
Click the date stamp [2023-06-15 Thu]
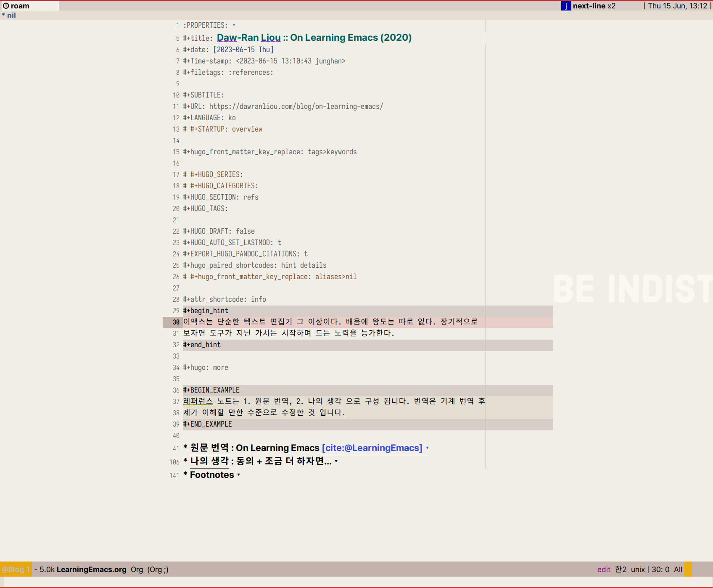pos(243,50)
